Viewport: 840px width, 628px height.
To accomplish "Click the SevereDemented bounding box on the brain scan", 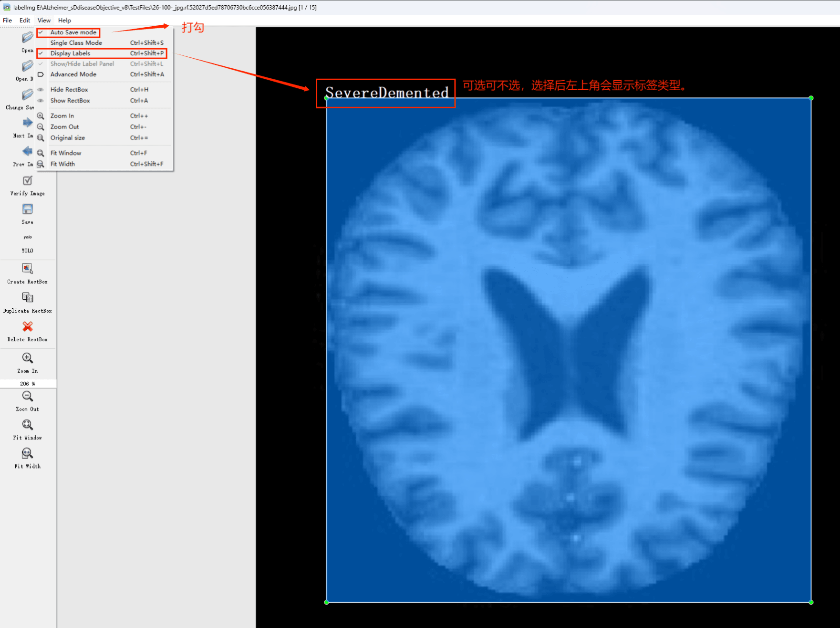I will (x=569, y=350).
